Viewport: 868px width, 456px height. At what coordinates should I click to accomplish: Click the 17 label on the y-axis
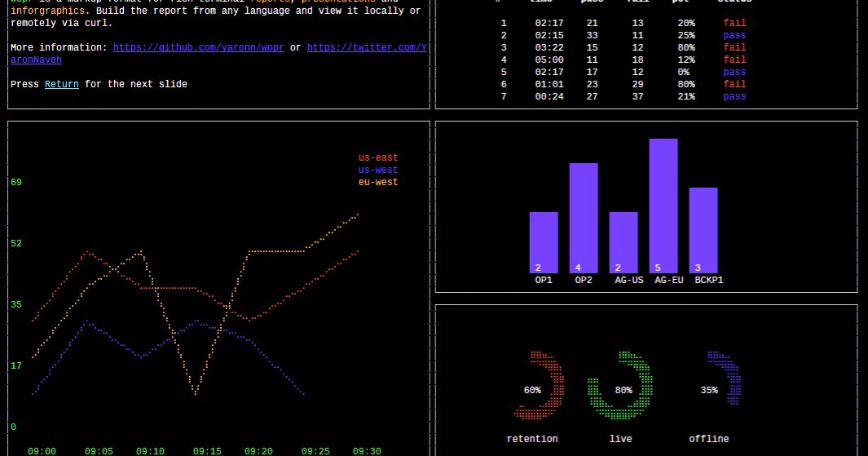(16, 365)
